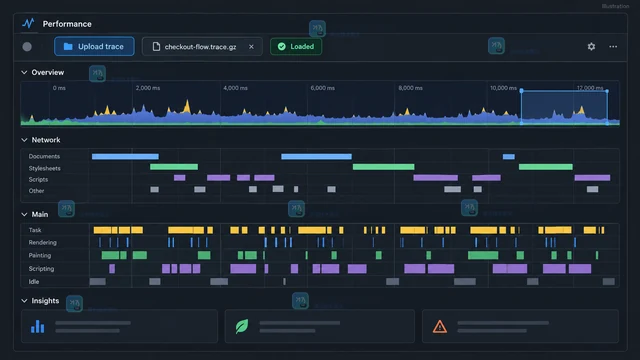Select the Other network row label
Screen dimensions: 640x360
pos(36,191)
